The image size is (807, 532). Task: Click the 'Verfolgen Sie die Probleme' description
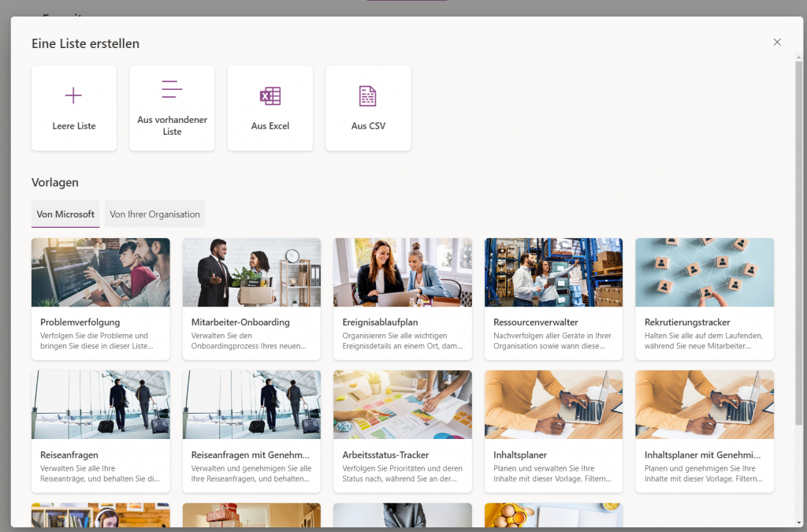pyautogui.click(x=97, y=340)
